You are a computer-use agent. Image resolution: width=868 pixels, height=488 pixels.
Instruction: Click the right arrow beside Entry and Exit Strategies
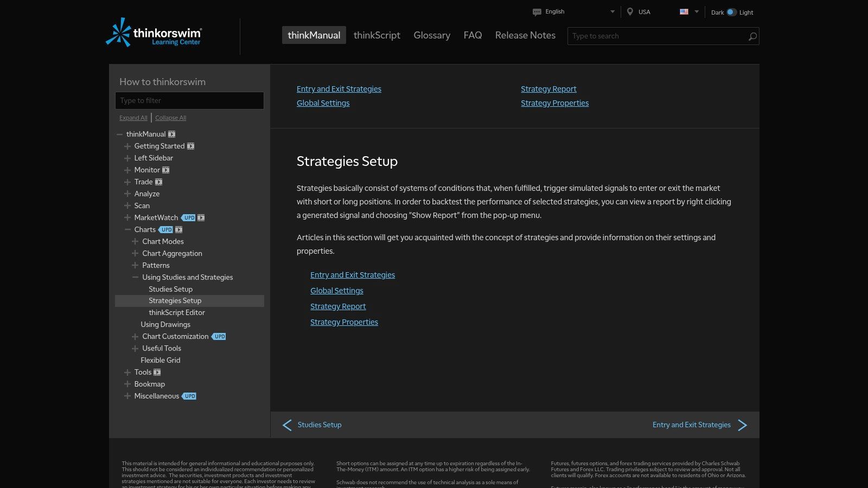pos(743,425)
